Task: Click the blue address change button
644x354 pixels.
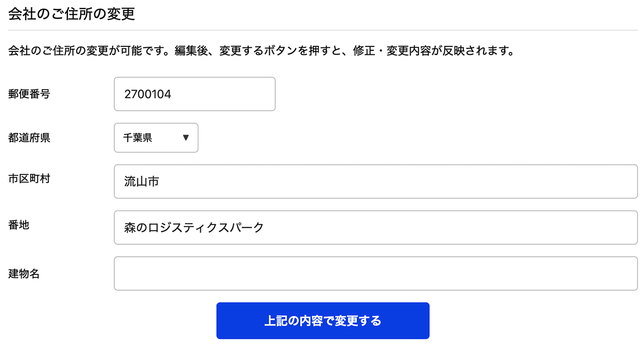Action: pyautogui.click(x=323, y=320)
